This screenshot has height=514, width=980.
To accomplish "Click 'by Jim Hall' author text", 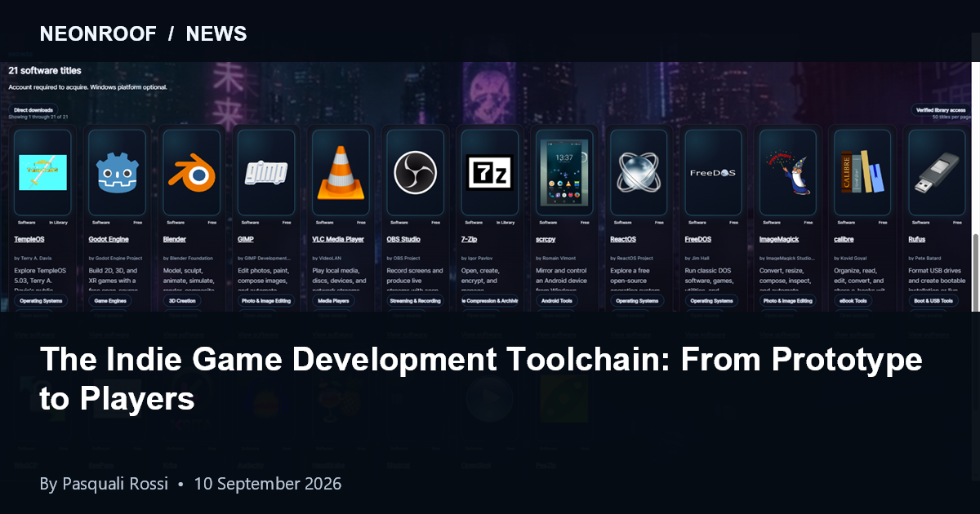I will click(698, 258).
